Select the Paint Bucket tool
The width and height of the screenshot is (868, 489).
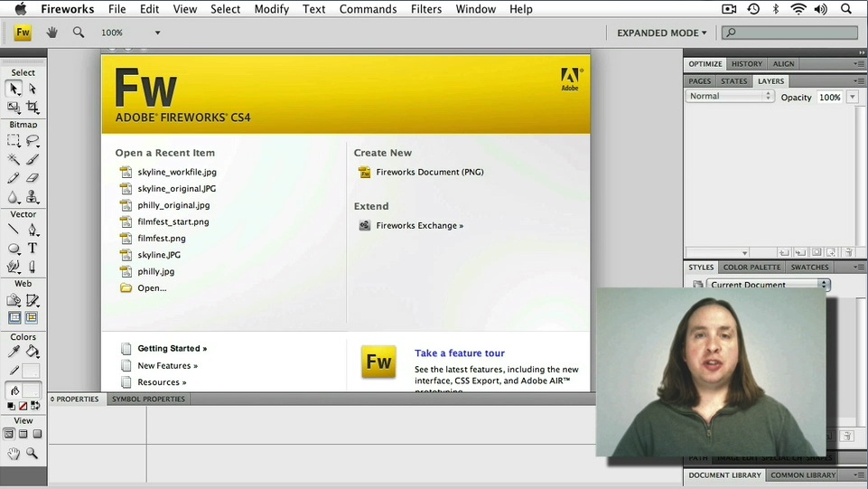[33, 351]
